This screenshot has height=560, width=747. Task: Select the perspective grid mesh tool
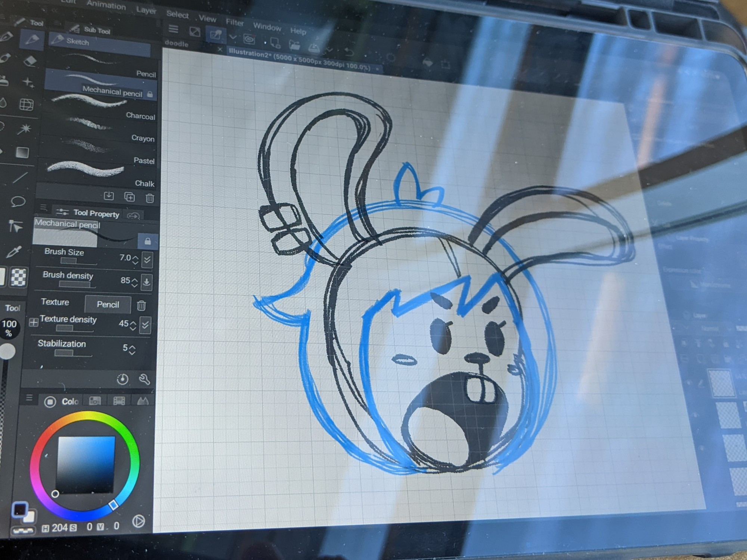[27, 105]
